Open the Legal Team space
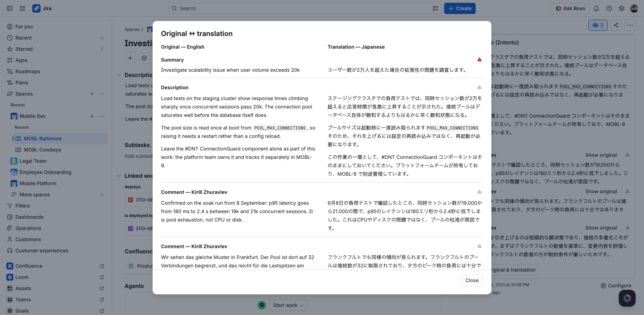The height and width of the screenshot is (315, 644). [58, 161]
